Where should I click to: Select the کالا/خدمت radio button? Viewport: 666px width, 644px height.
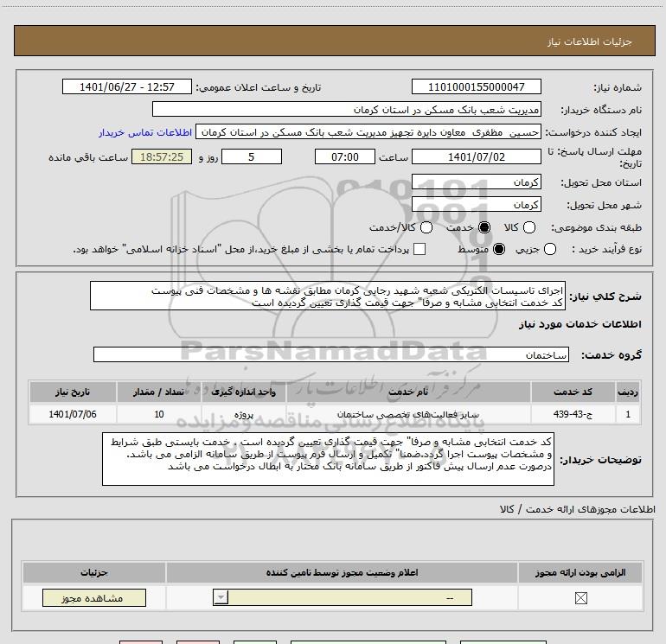[426, 227]
